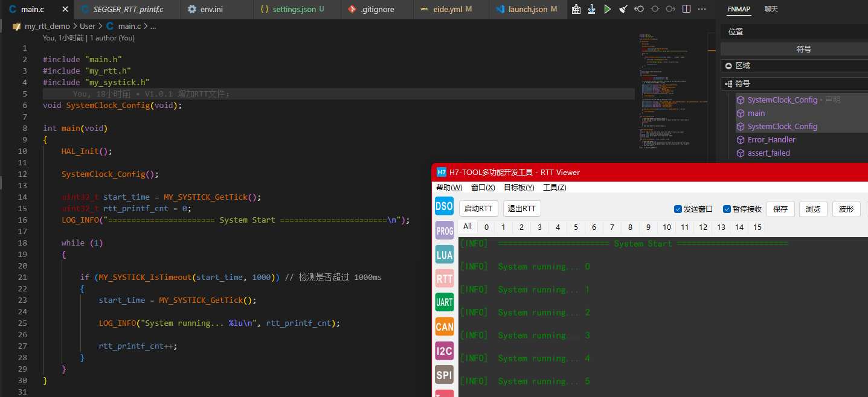868x397 pixels.
Task: Click the 启动RTT button
Action: [x=478, y=209]
